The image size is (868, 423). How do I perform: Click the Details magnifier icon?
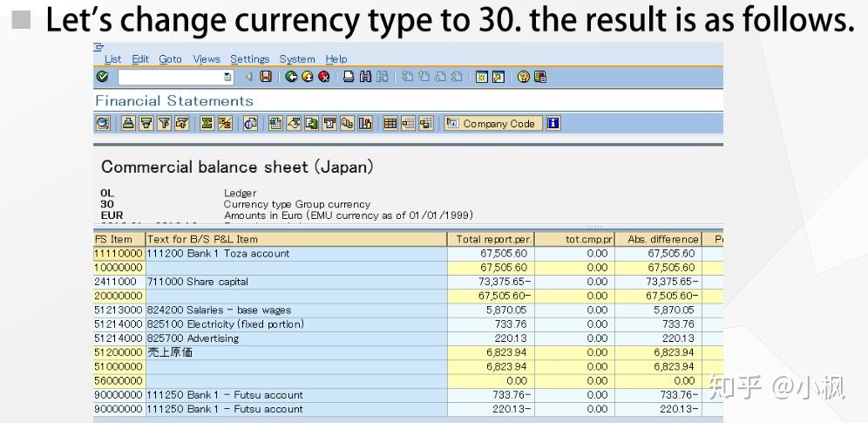click(x=103, y=124)
